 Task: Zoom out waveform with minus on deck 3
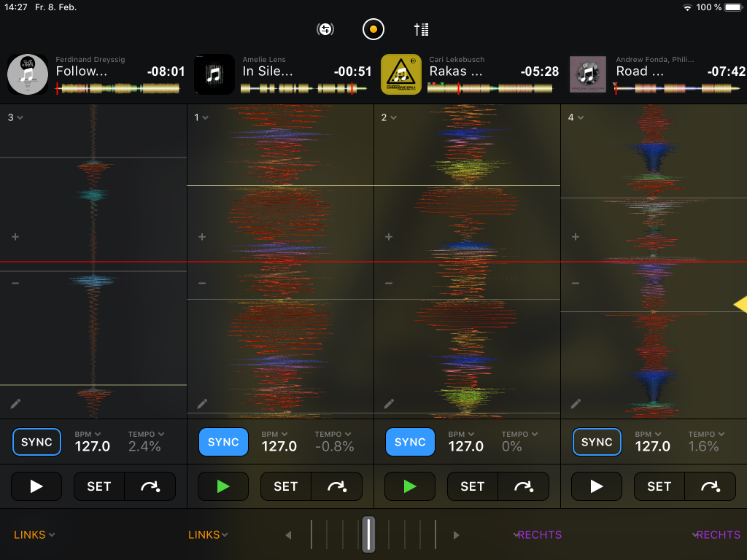click(15, 283)
